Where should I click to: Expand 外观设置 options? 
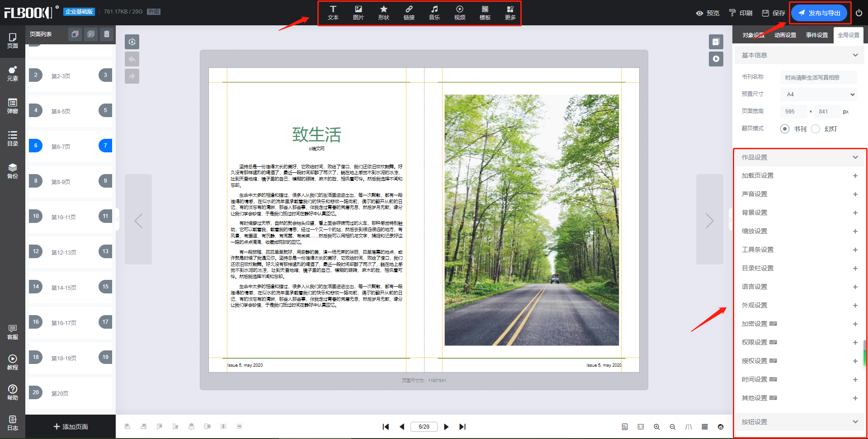(855, 306)
